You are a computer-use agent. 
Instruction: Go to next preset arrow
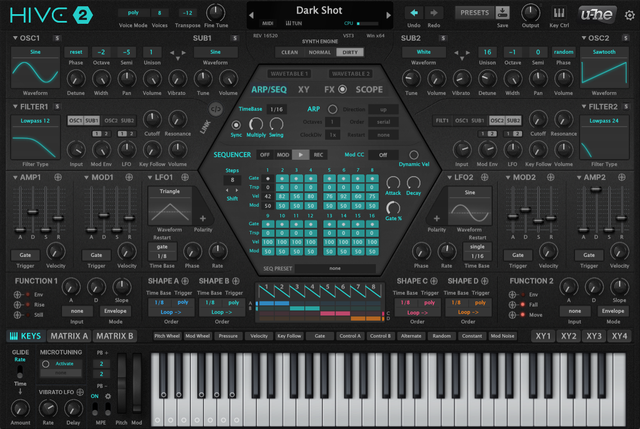tap(389, 15)
